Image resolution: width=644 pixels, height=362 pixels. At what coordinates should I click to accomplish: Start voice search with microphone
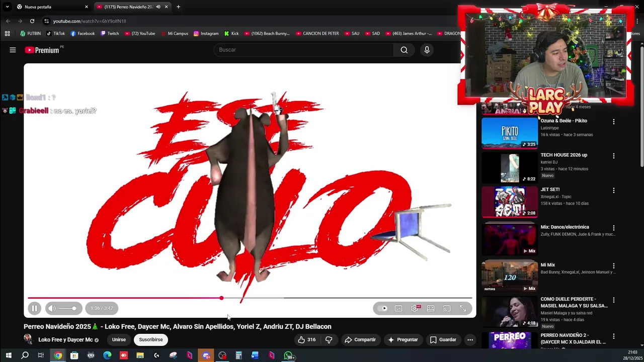coord(427,50)
